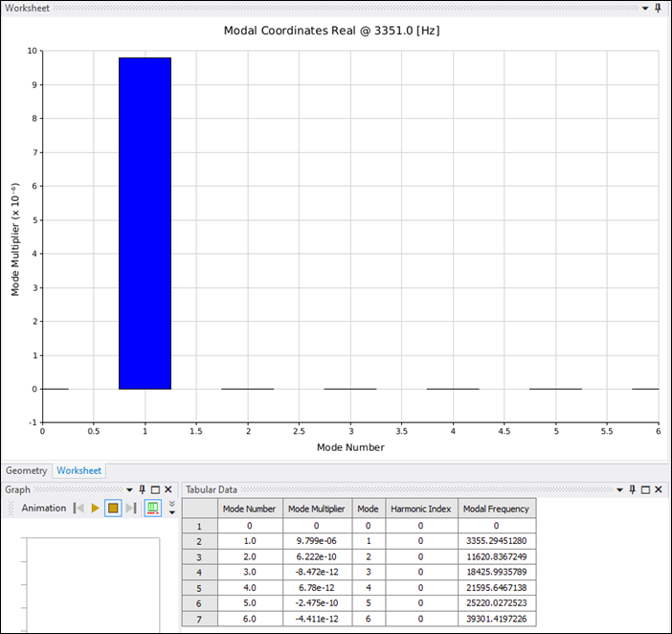
Task: Open the Tabular Data panel dropdown menu
Action: [621, 489]
